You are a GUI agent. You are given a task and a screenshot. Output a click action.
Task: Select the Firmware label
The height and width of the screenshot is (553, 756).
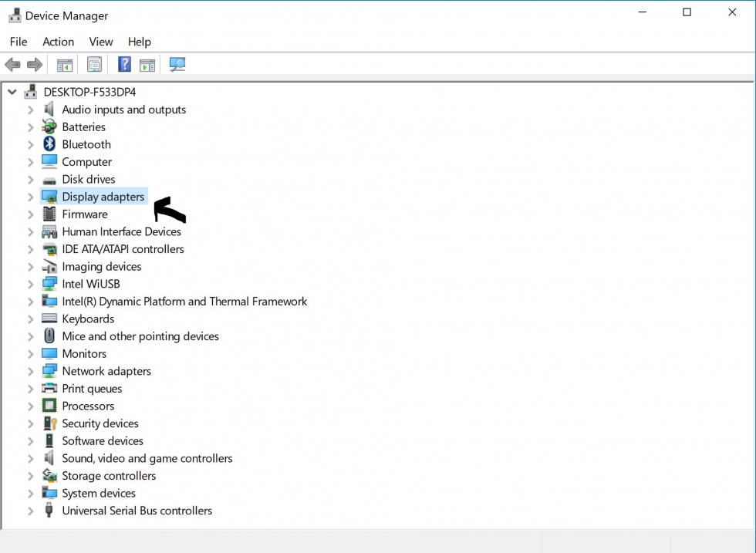(x=85, y=214)
